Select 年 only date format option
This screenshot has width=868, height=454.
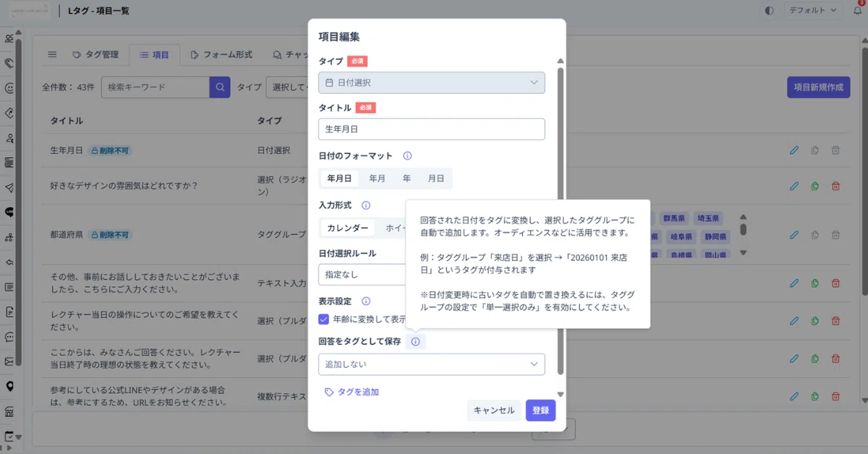coord(407,178)
